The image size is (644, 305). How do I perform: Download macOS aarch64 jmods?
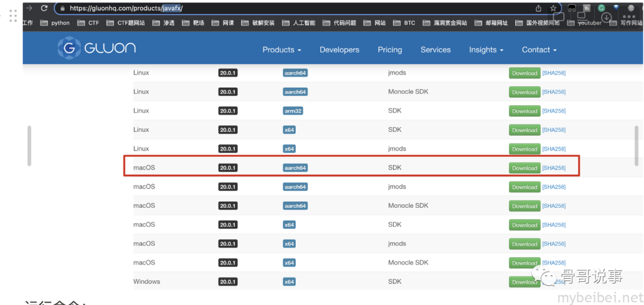(x=525, y=187)
